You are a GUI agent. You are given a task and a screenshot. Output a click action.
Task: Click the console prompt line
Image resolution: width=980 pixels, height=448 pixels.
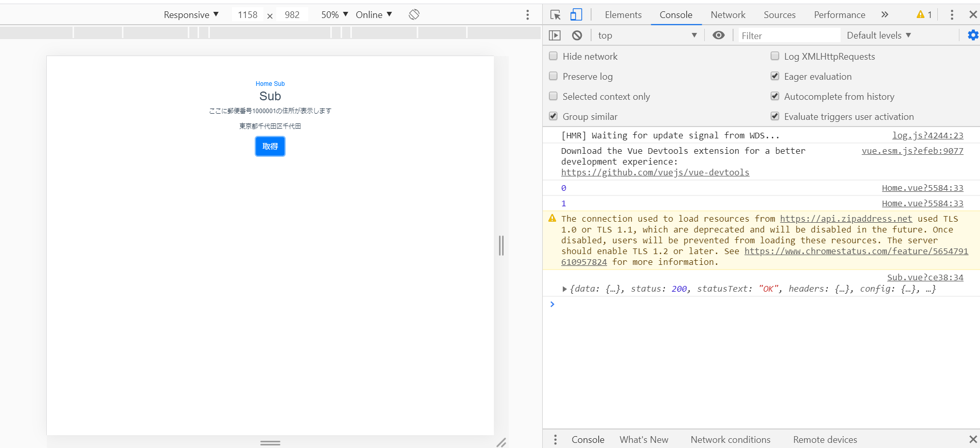[x=761, y=304]
